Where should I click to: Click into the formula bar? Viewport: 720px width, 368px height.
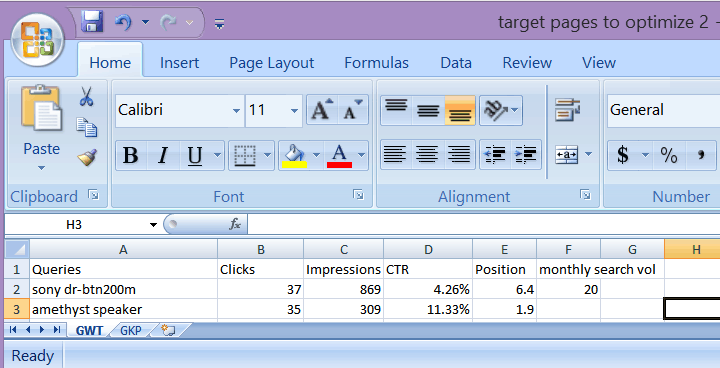pos(484,225)
